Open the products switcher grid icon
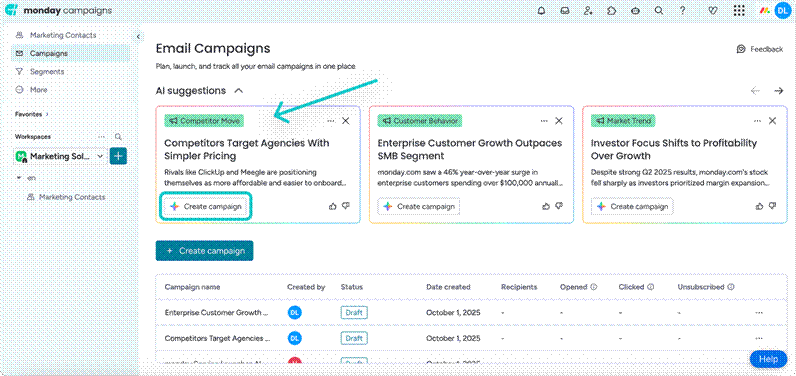796x376 pixels. coord(739,11)
